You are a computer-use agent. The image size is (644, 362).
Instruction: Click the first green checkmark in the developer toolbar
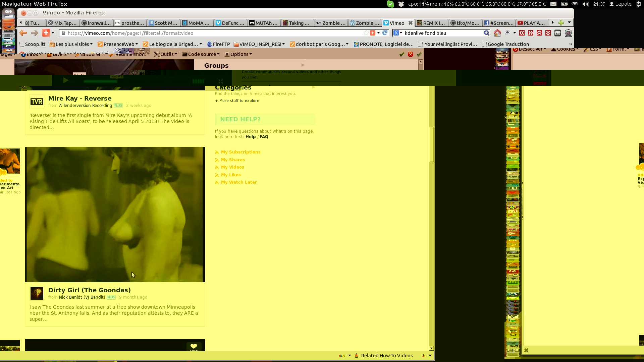coord(401,54)
